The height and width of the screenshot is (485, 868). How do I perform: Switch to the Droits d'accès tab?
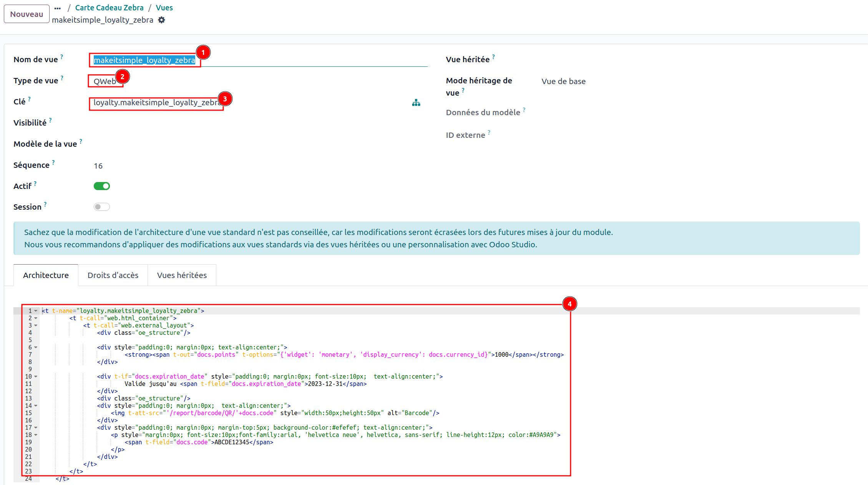pos(113,275)
